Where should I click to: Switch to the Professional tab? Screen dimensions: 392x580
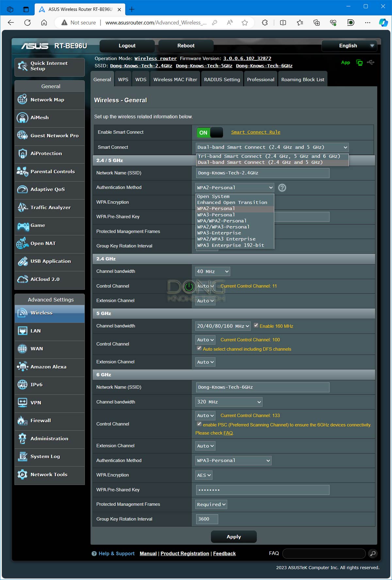point(261,80)
